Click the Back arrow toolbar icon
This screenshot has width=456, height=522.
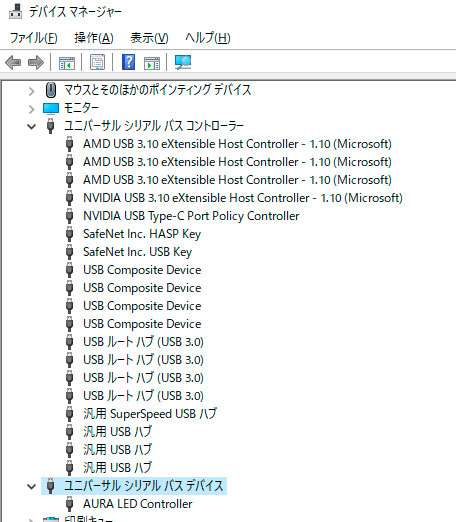pos(13,62)
